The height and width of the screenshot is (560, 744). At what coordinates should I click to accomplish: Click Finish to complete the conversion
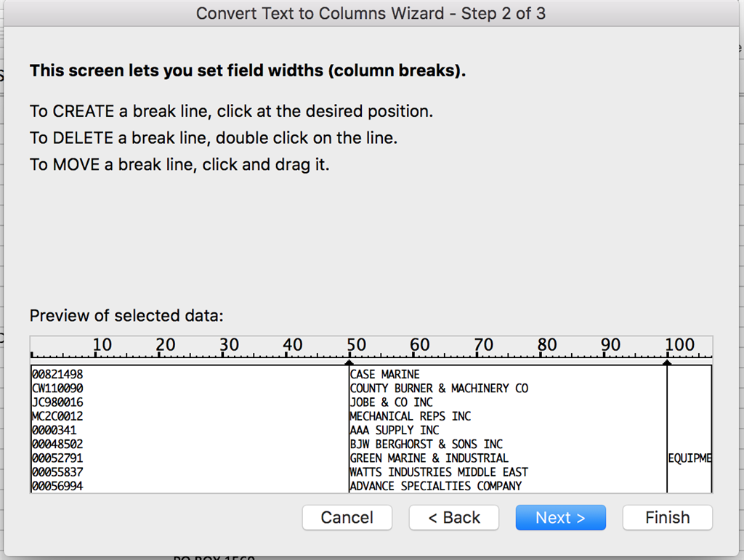click(x=667, y=518)
